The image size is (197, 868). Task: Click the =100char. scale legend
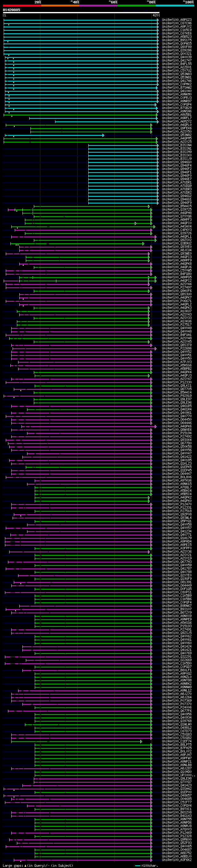tap(147, 865)
